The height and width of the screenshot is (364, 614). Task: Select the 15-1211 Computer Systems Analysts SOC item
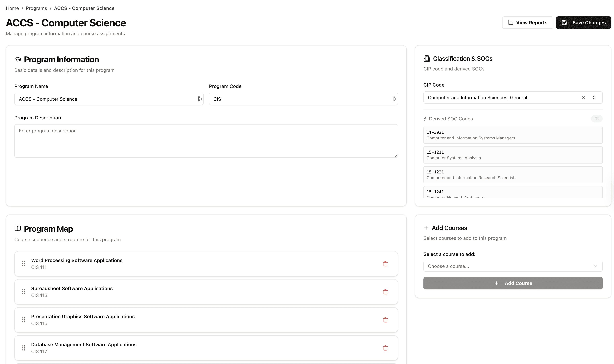tap(513, 155)
